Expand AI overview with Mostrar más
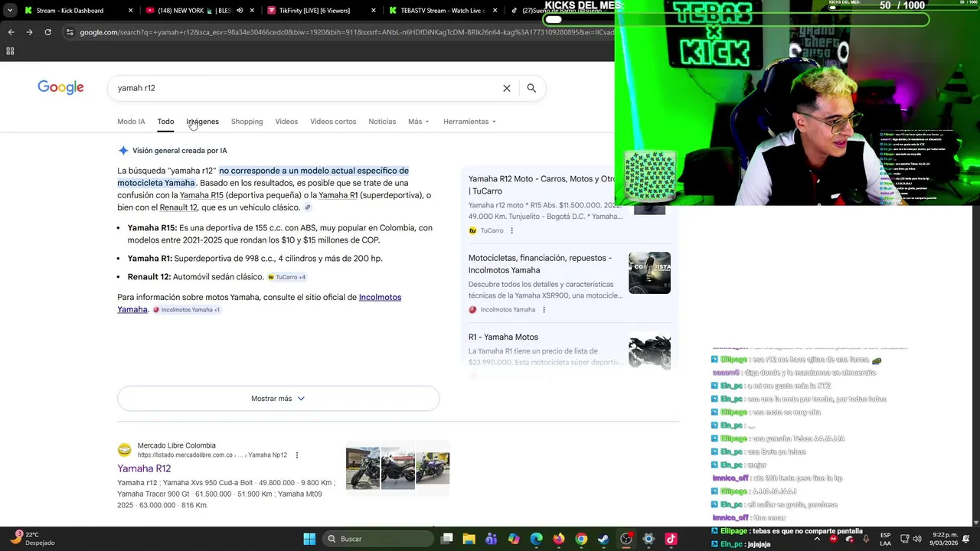 coord(278,399)
